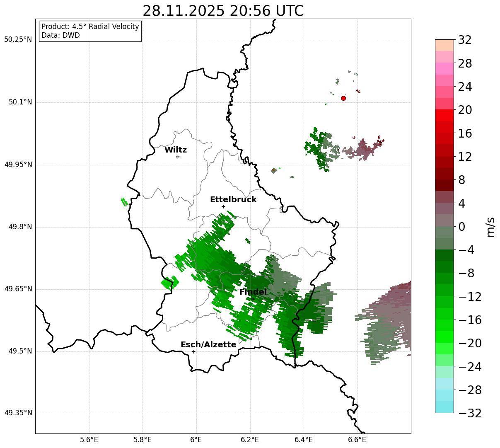This screenshot has width=500, height=448.
Task: Click the −32 colorbar tick label
Action: point(470,413)
